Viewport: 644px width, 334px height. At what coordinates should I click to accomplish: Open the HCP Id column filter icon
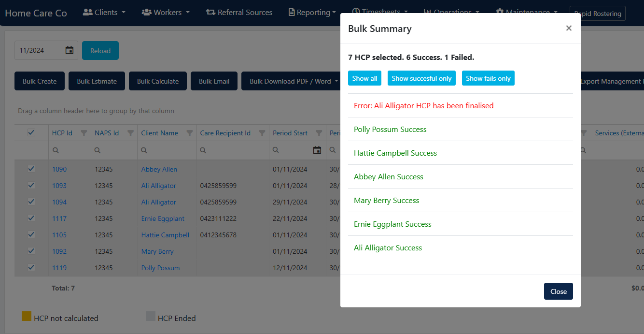84,133
